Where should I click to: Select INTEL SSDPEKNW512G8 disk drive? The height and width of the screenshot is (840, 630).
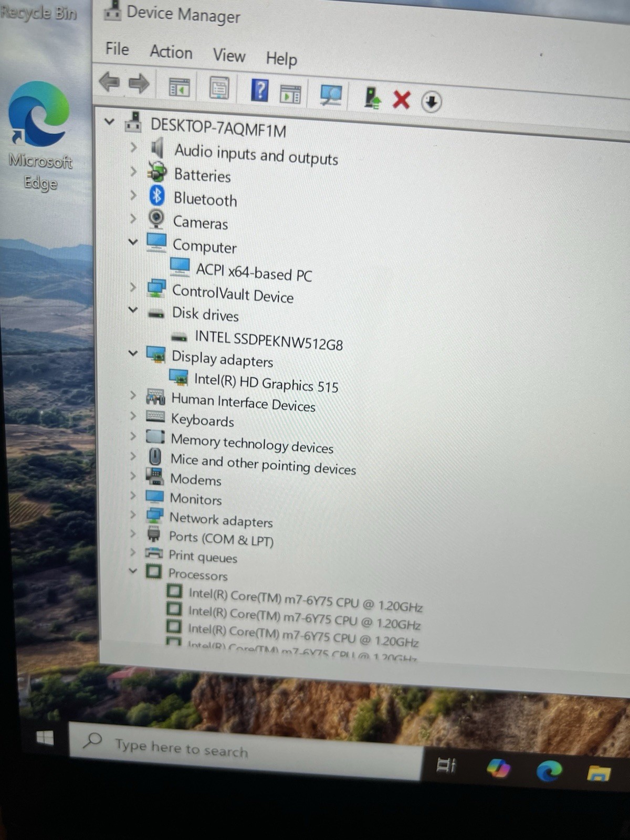click(269, 340)
